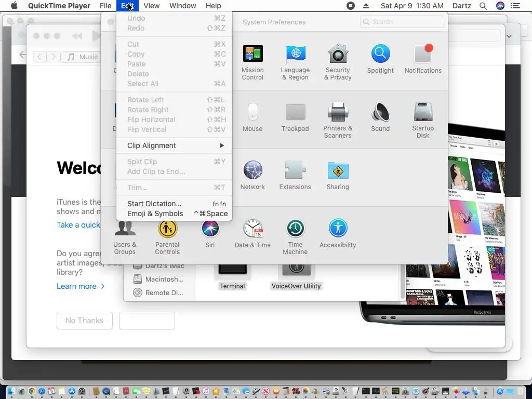Select VoiceOver Utility in Finder window
This screenshot has height=399, width=532.
coord(296,277)
